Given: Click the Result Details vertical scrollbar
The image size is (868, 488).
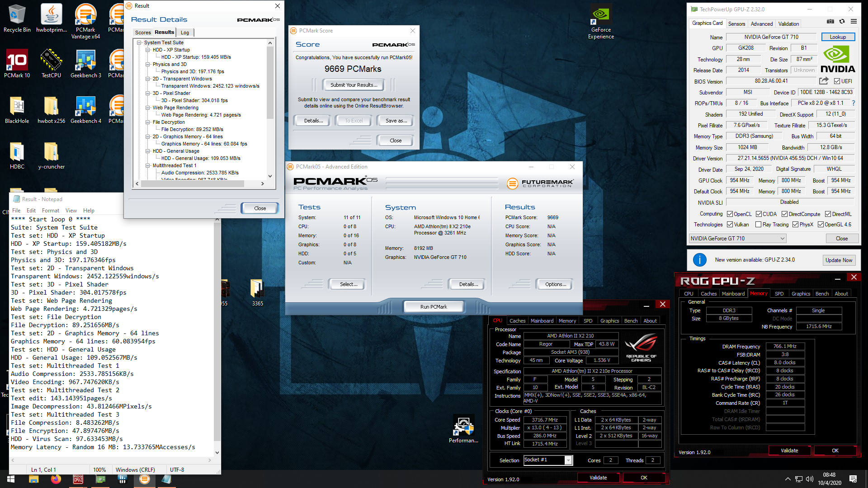Looking at the screenshot, I should coord(270,109).
